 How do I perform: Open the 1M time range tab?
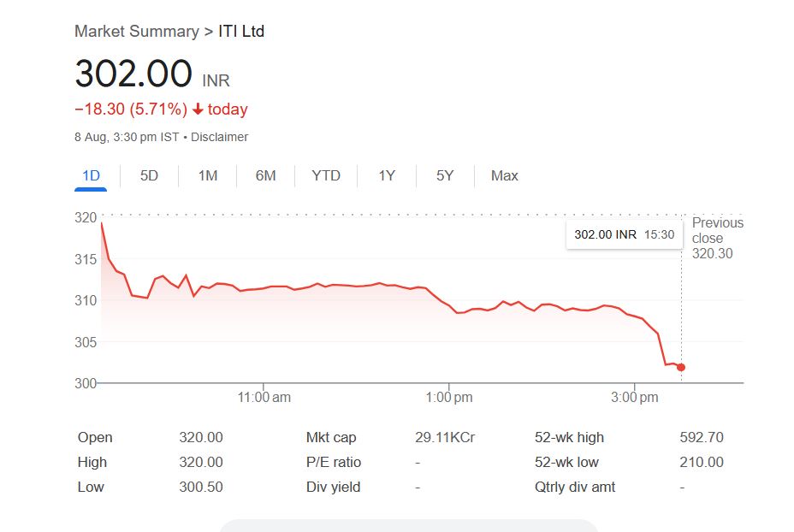pos(207,176)
